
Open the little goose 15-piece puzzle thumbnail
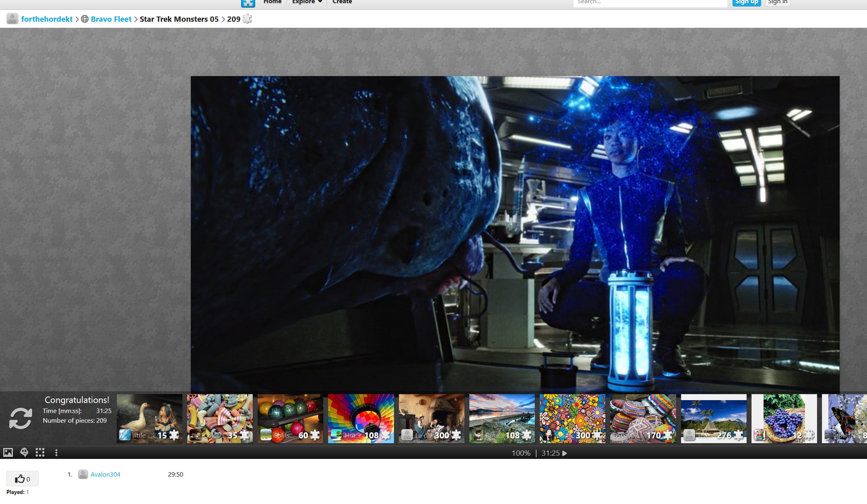[149, 419]
